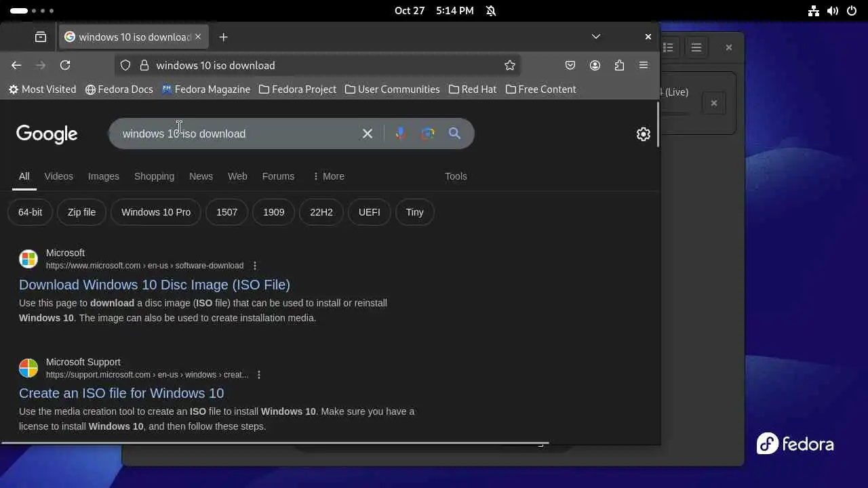Viewport: 868px width, 488px height.
Task: Expand the More search filters
Action: coord(328,176)
